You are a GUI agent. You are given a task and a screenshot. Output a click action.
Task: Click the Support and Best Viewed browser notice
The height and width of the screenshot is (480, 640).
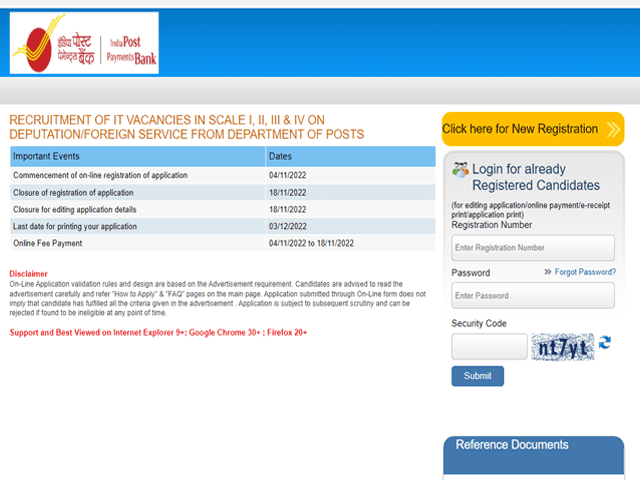[x=158, y=333]
